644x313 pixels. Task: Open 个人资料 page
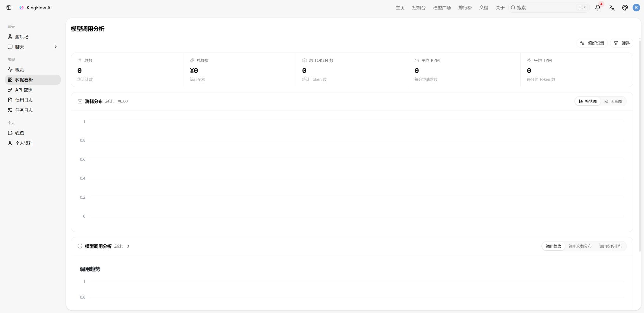[33, 143]
